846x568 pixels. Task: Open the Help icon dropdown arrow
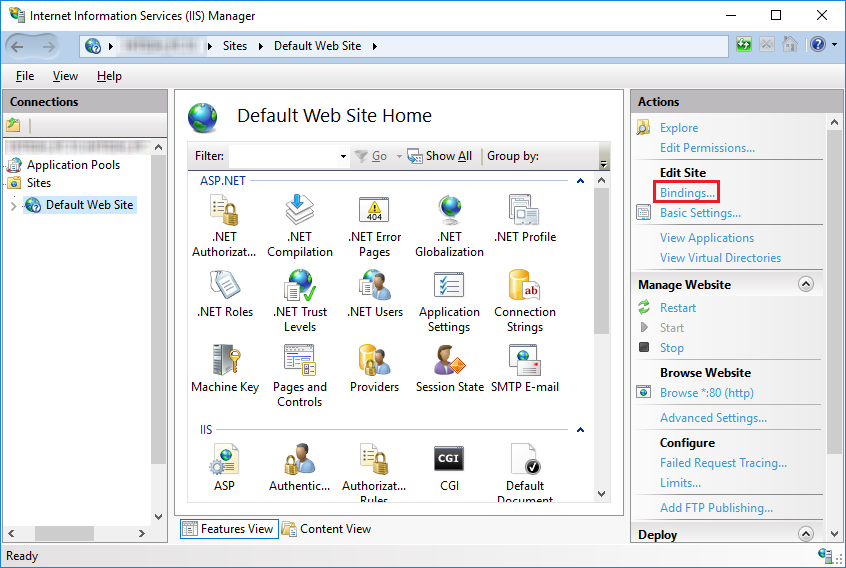pyautogui.click(x=835, y=45)
